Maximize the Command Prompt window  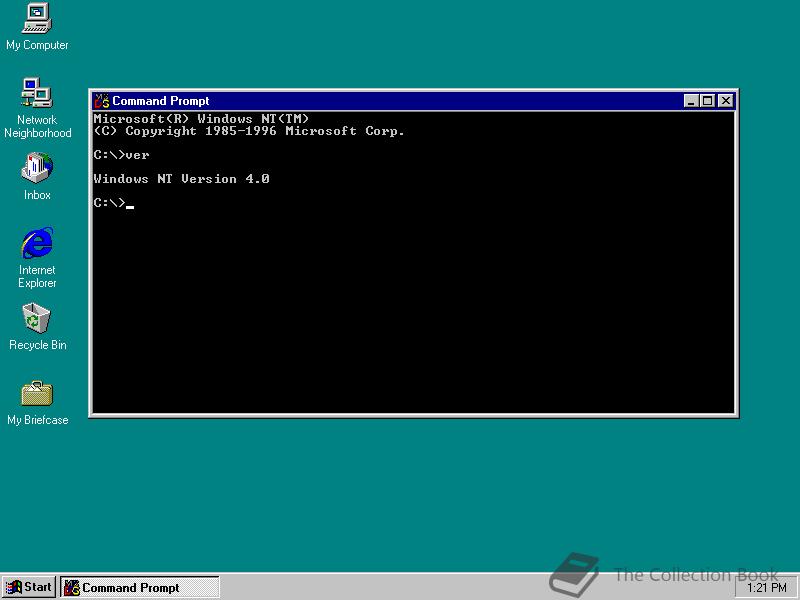707,101
